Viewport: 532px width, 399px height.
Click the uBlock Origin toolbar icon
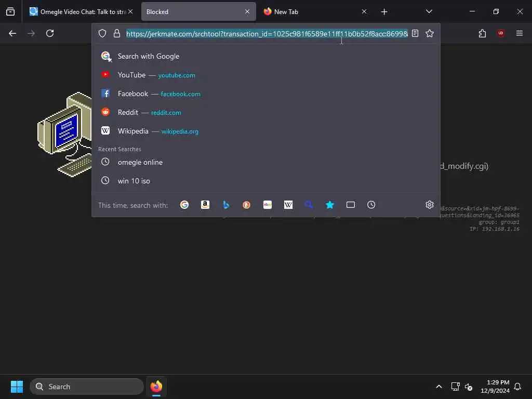(501, 33)
